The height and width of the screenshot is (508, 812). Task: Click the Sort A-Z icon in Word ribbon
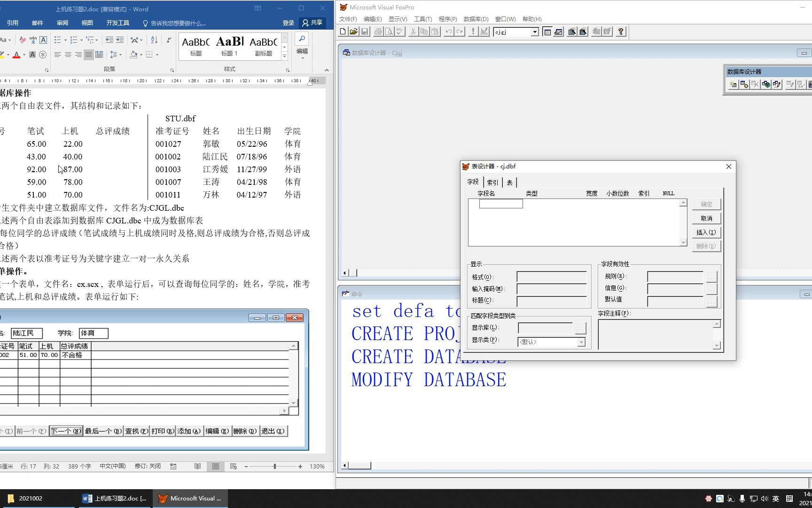click(154, 40)
